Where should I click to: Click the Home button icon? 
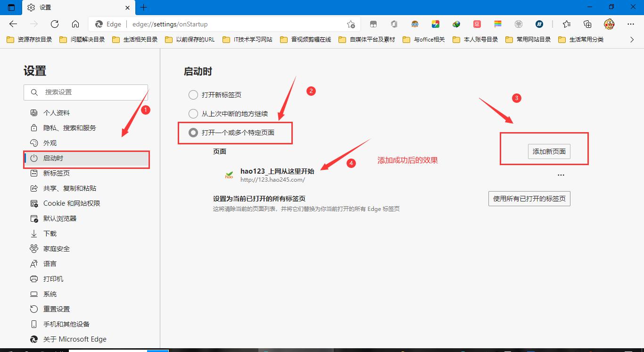pos(75,24)
